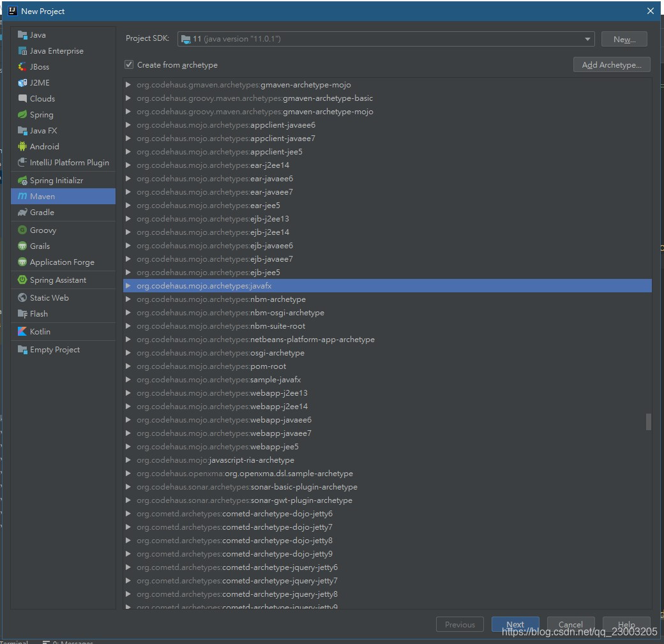The width and height of the screenshot is (664, 644).
Task: Click the Android robot icon
Action: coord(22,147)
